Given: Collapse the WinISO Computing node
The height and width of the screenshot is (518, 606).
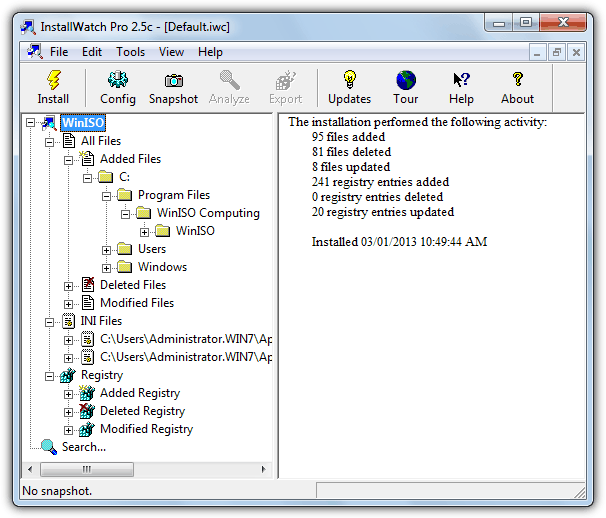Looking at the screenshot, I should (x=125, y=214).
